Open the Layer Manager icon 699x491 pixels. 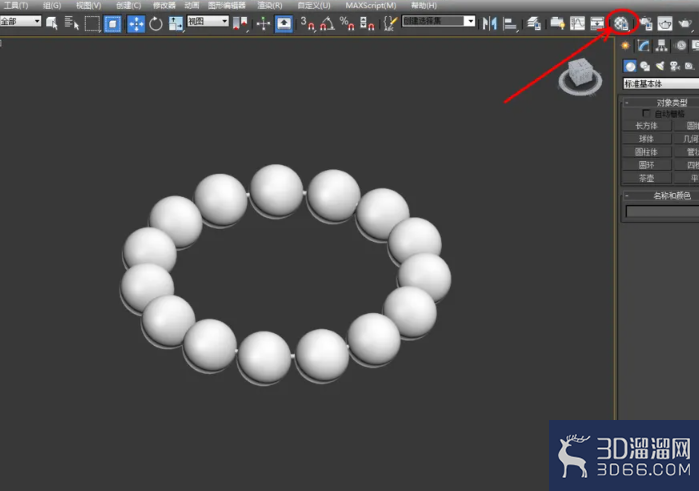point(534,24)
